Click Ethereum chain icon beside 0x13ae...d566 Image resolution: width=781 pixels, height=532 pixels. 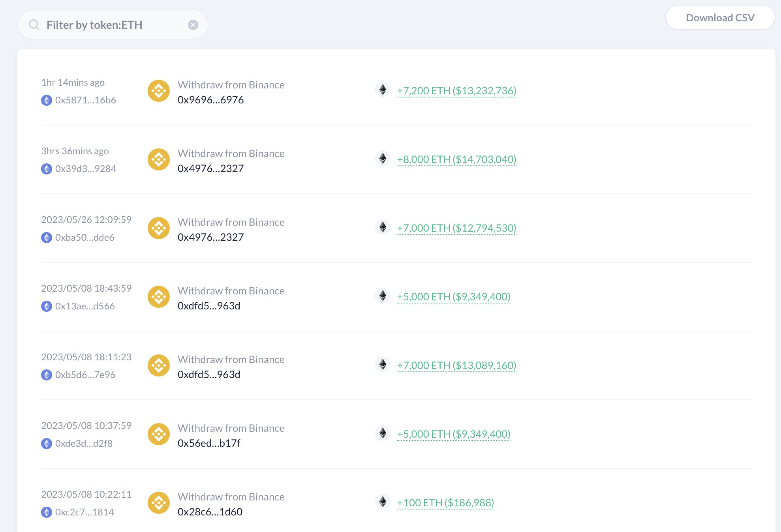coord(47,306)
